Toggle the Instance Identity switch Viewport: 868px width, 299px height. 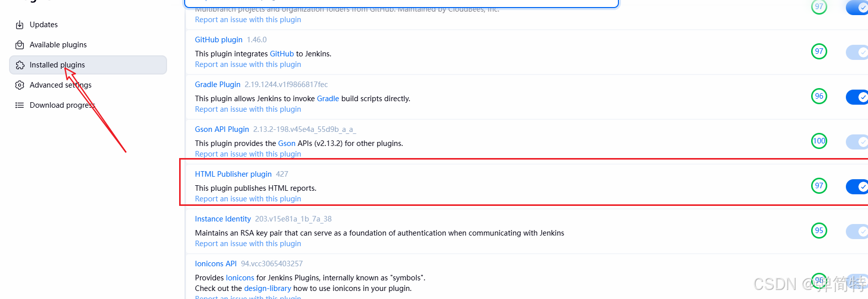point(857,232)
